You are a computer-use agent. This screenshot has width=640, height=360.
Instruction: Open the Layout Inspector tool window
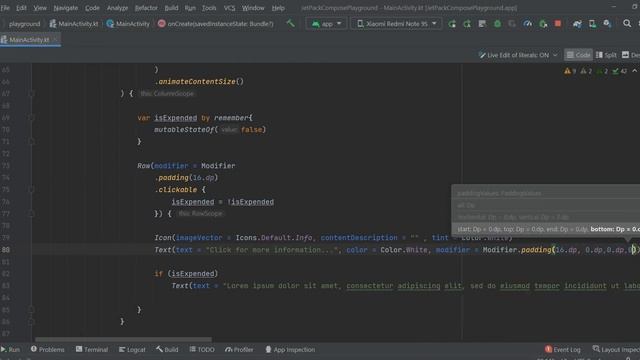click(616, 349)
